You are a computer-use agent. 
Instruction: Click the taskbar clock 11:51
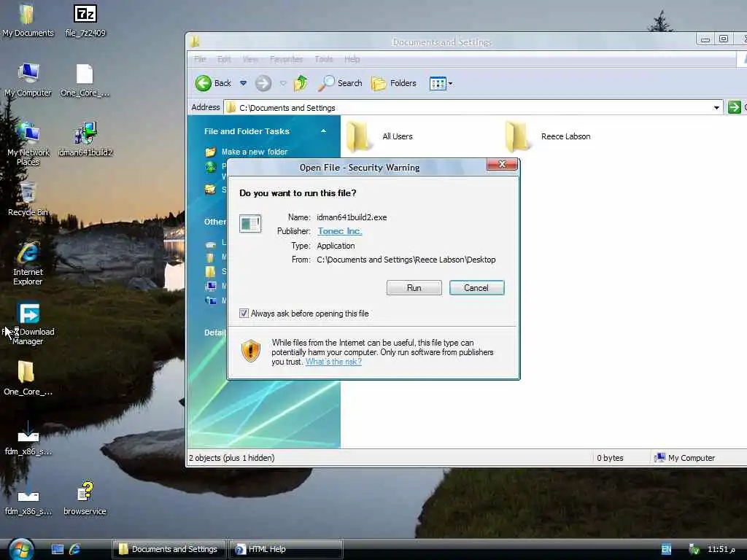click(721, 550)
